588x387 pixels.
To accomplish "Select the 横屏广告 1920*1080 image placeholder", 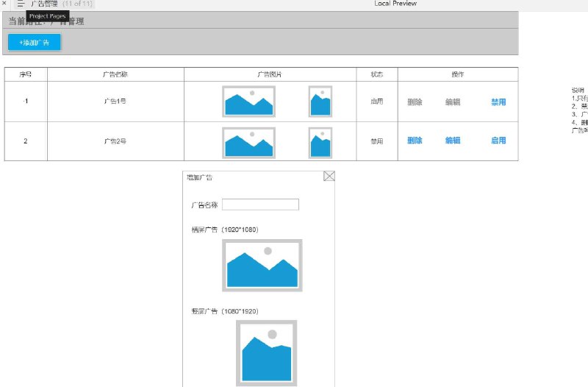I will (x=262, y=266).
